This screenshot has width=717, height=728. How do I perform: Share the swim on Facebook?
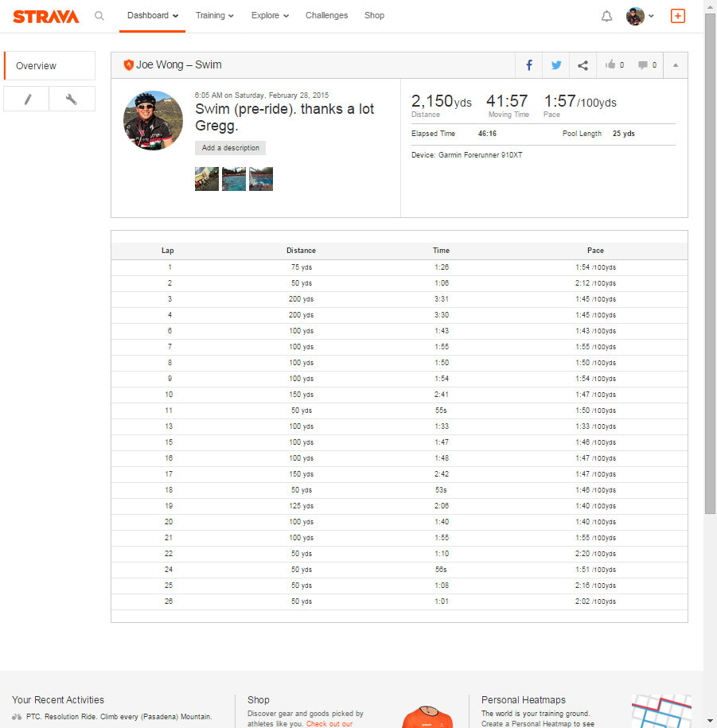coord(529,65)
